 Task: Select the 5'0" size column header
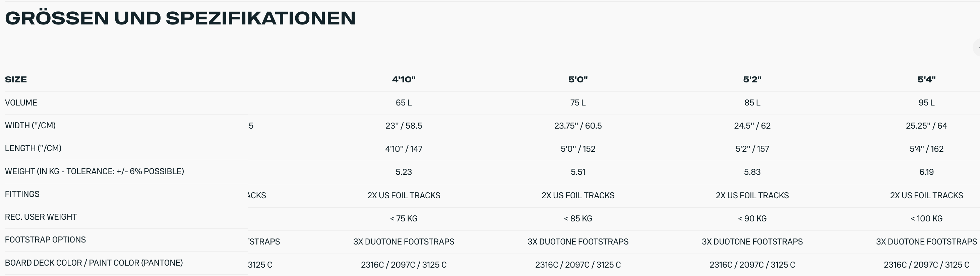[578, 79]
